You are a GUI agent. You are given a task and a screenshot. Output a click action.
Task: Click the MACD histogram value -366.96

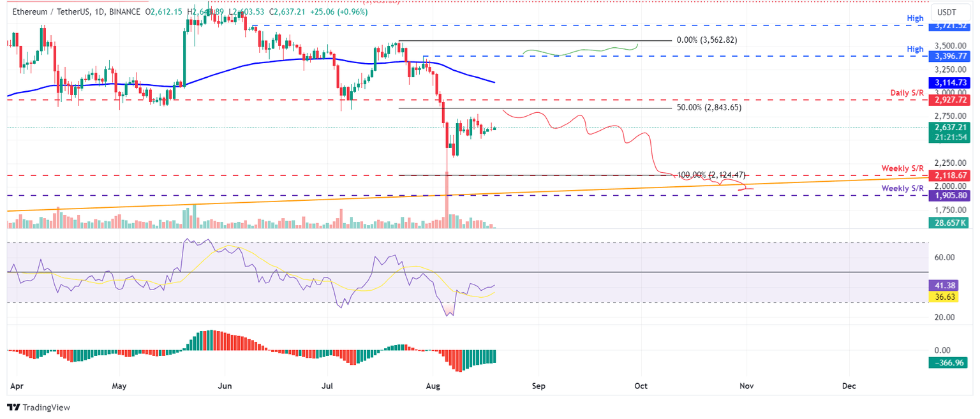(x=948, y=362)
